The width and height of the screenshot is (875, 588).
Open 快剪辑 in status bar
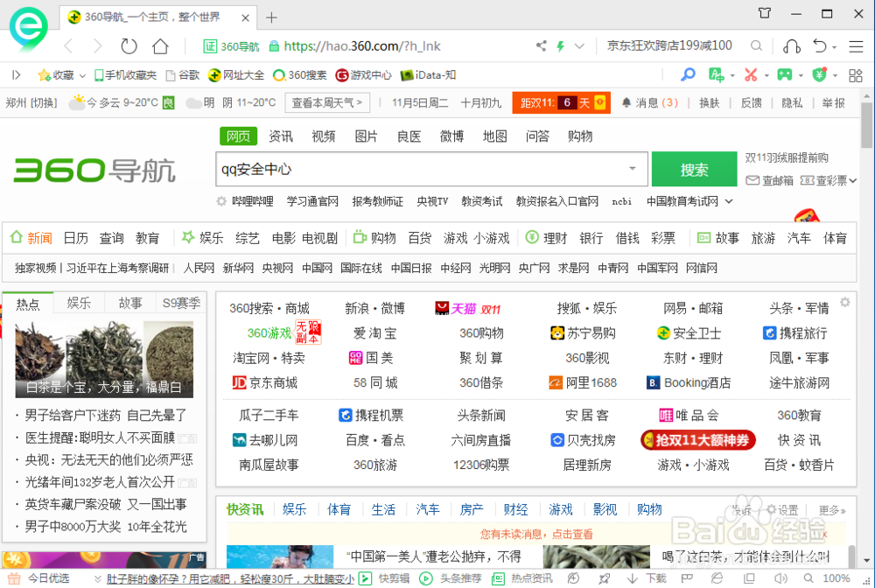click(x=384, y=578)
